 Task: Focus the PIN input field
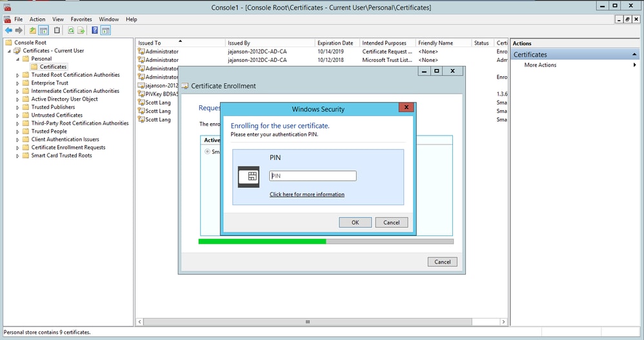(x=313, y=175)
